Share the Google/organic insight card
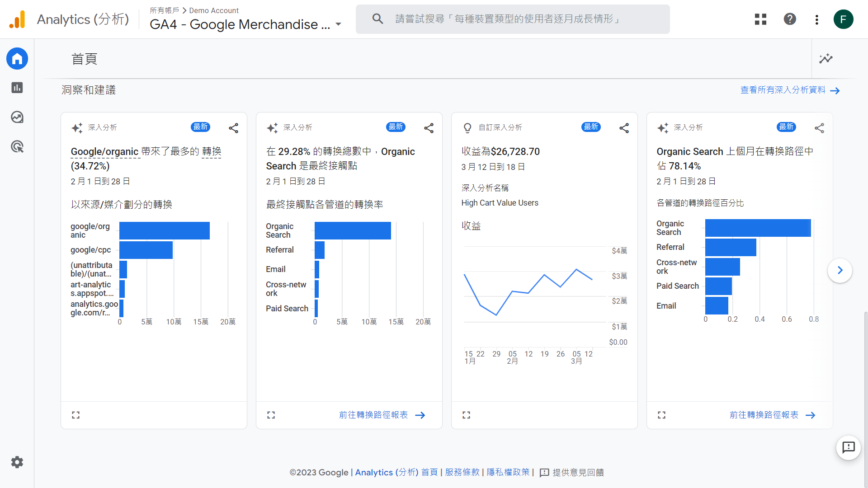 [x=233, y=128]
